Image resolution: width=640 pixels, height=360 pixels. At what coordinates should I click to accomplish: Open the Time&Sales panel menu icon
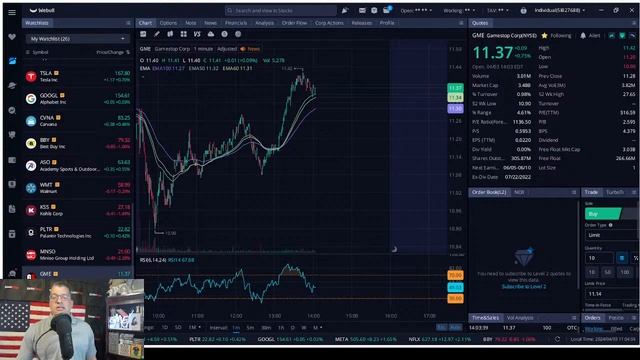[574, 318]
